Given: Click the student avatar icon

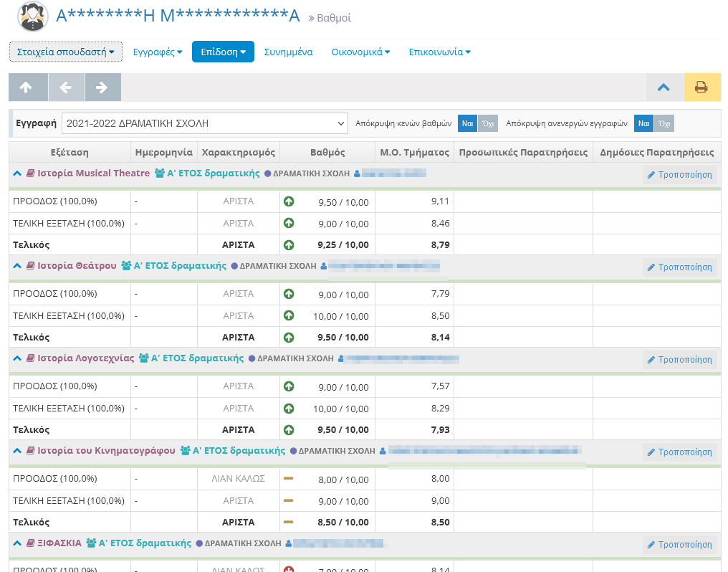Looking at the screenshot, I should click(32, 16).
